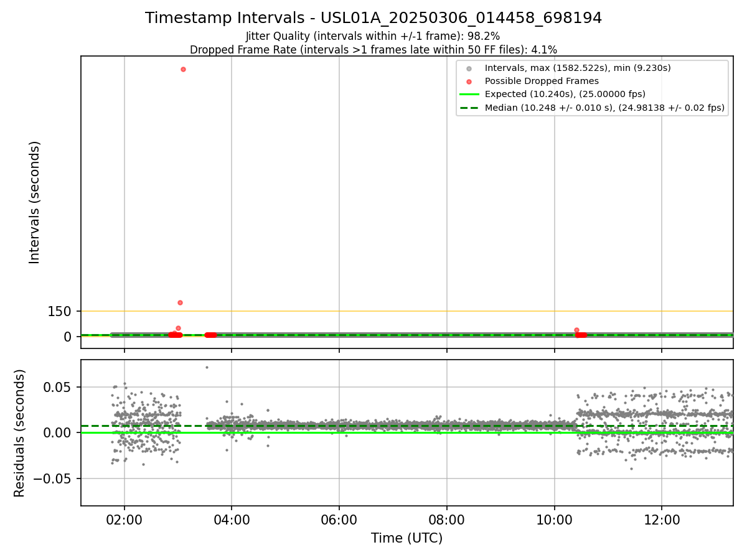Click the y-axis tick label '150'
The height and width of the screenshot is (560, 747).
point(60,312)
